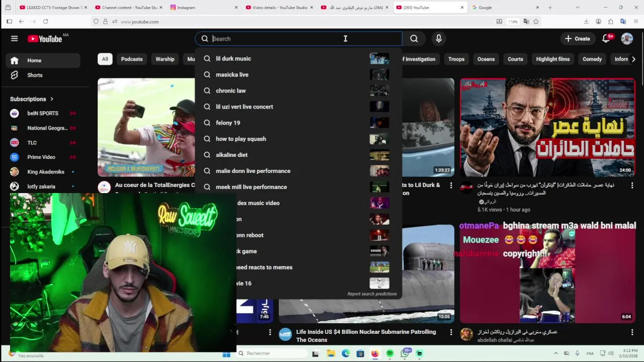Open the account avatar menu

627,39
